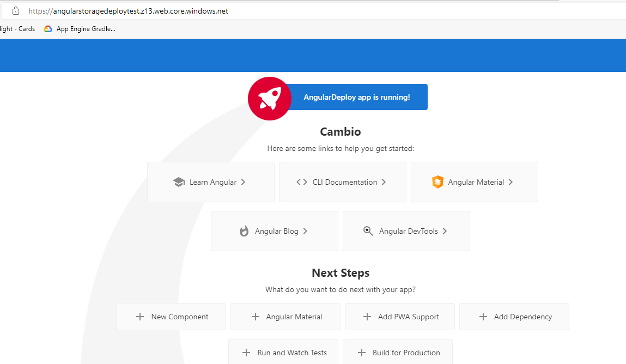Select the Angular Material next step button

click(x=285, y=317)
